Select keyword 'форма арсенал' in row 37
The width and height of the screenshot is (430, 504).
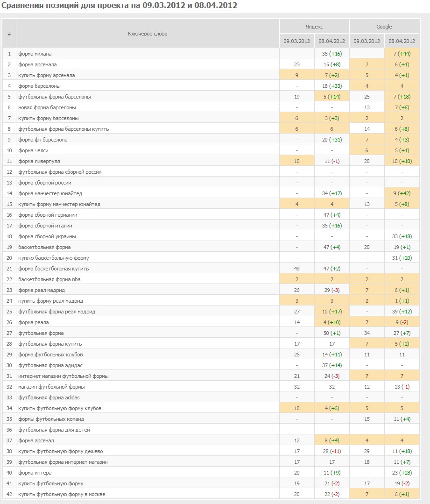click(36, 440)
